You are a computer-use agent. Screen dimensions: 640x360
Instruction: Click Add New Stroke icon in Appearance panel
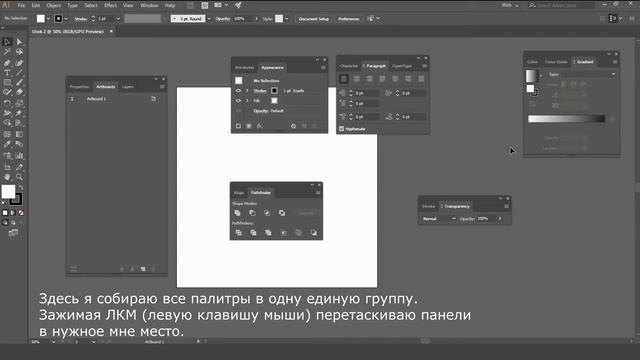click(x=238, y=126)
